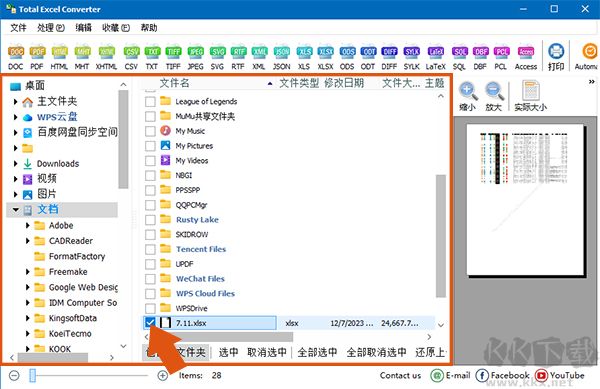The width and height of the screenshot is (600, 389).
Task: Open the YouTube link
Action: click(x=560, y=376)
